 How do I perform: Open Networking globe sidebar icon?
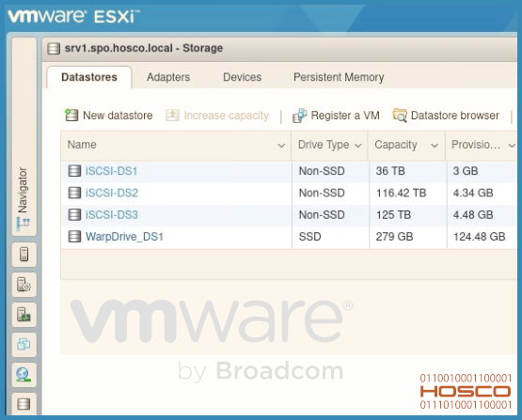(x=24, y=375)
